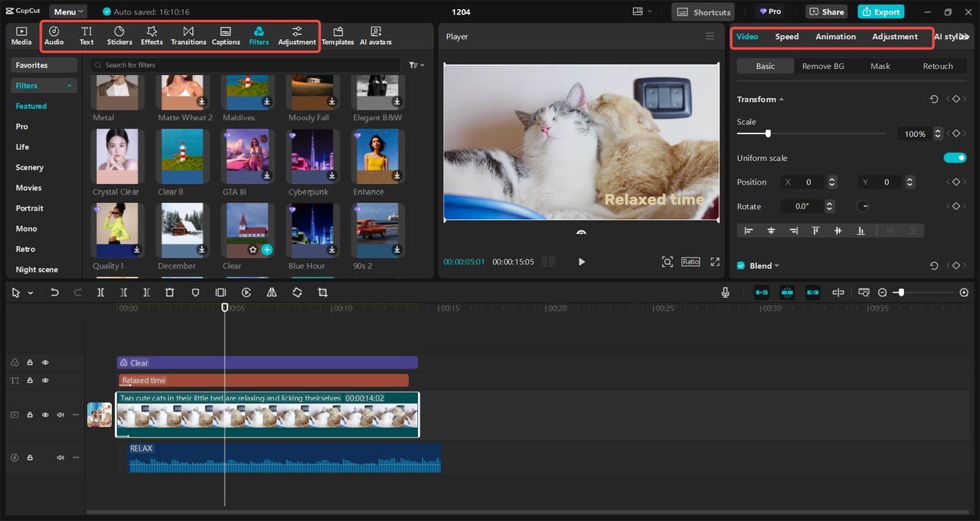Open the Player panel menu

tap(710, 37)
